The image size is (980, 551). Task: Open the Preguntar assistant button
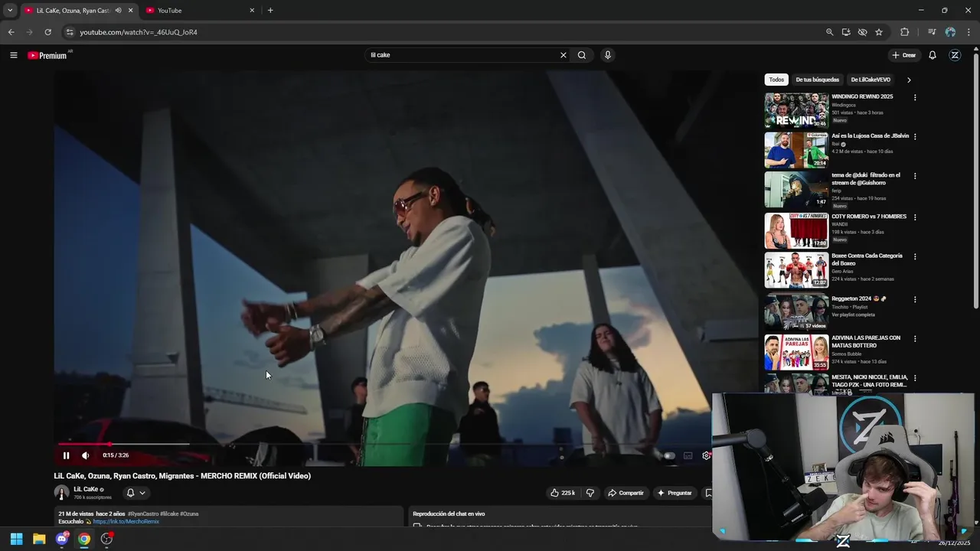coord(675,493)
